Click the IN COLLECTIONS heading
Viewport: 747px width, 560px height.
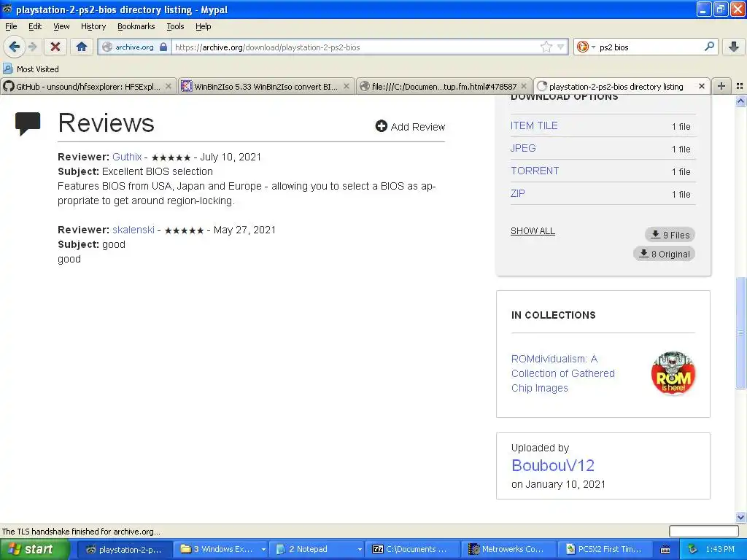(553, 315)
